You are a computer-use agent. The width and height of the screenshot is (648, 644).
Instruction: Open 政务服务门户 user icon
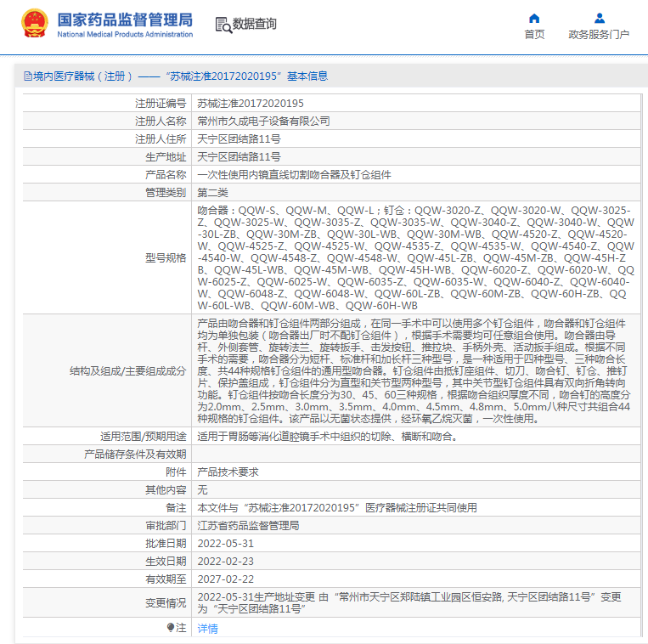click(600, 18)
